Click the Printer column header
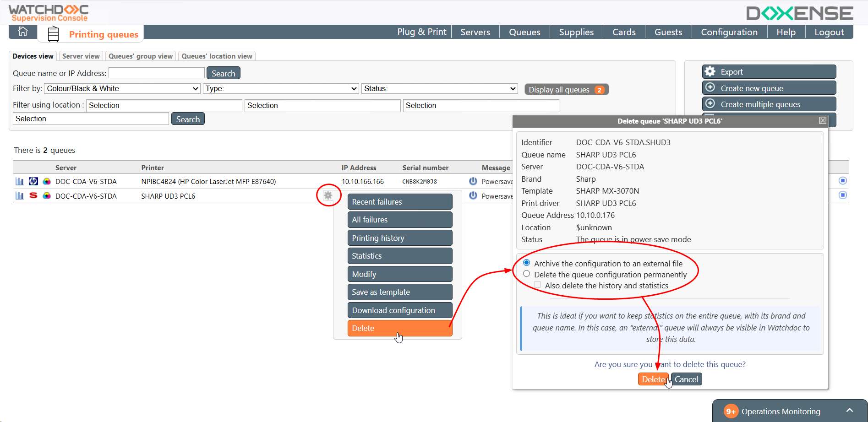868x422 pixels. [x=153, y=168]
